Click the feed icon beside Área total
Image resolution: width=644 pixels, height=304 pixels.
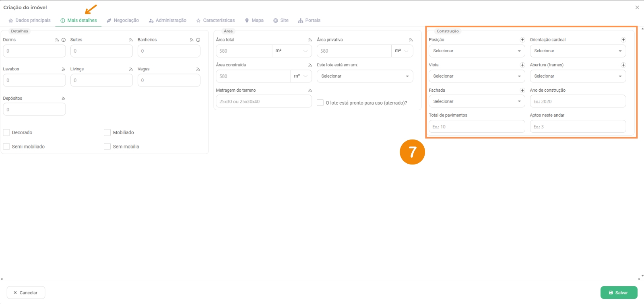point(310,40)
